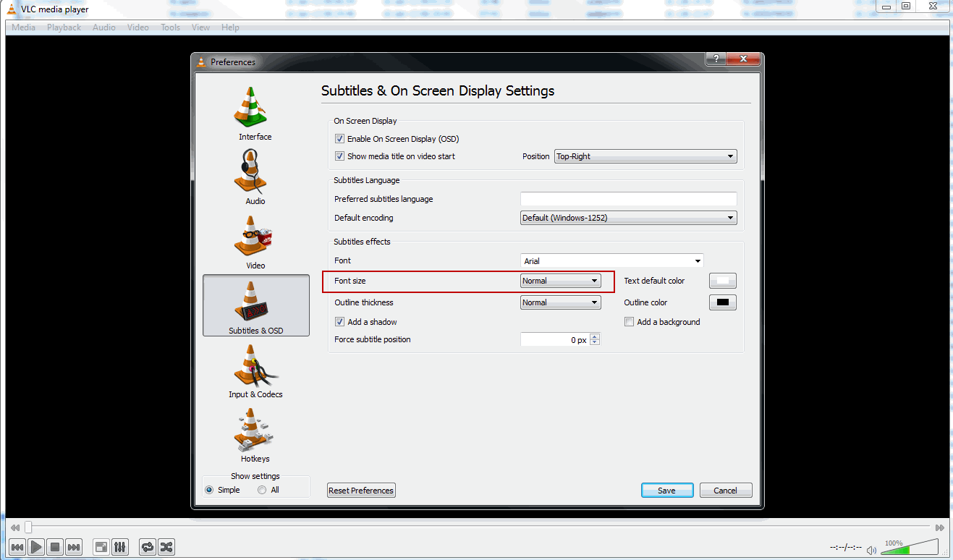Viewport: 953px width, 560px height.
Task: Mute audio using the speaker icon
Action: click(871, 550)
